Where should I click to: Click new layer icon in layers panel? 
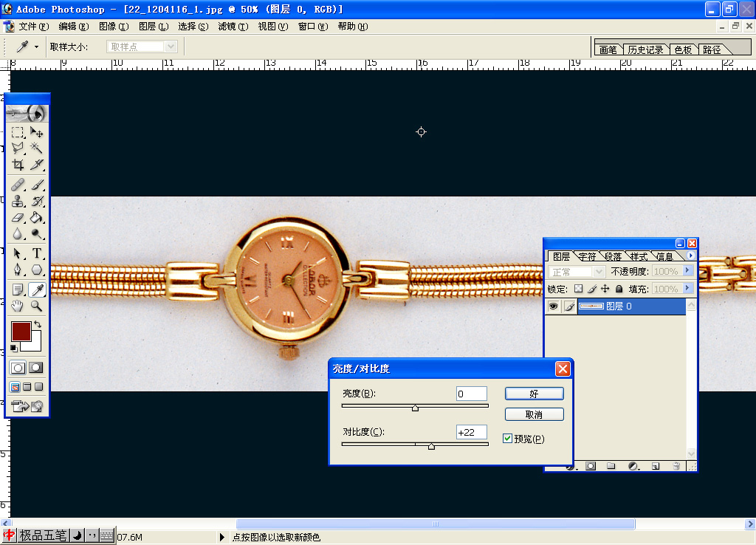tap(656, 466)
